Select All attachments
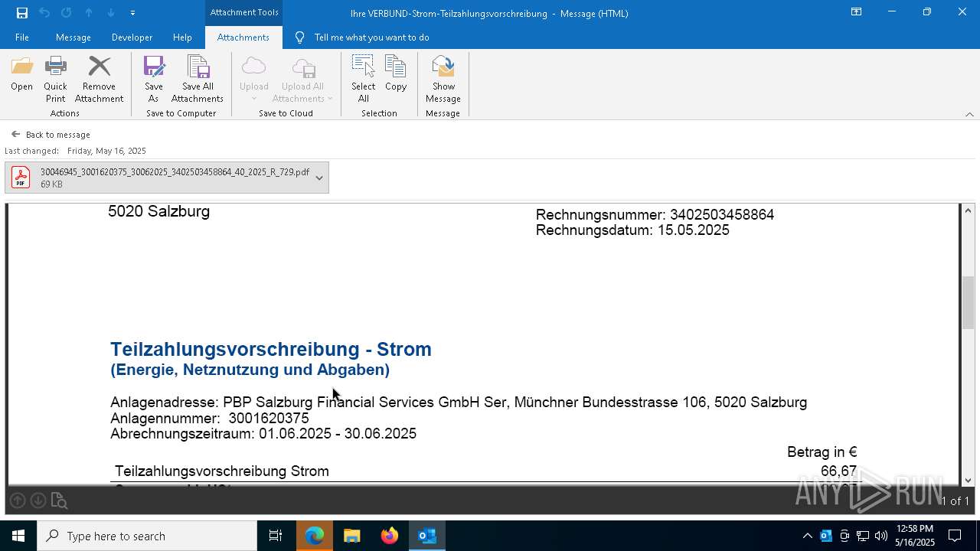This screenshot has height=551, width=980. pyautogui.click(x=363, y=80)
